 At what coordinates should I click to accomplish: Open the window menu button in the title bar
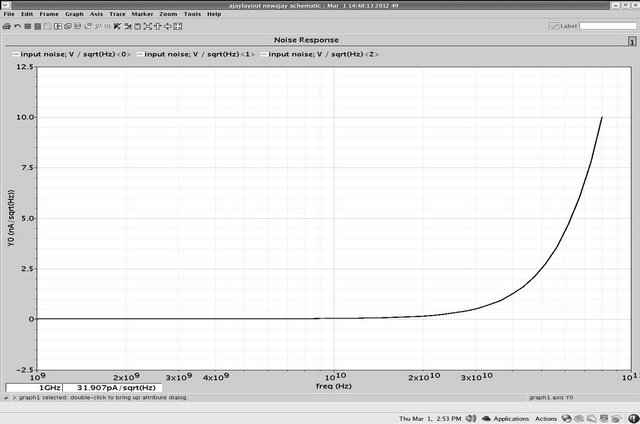click(x=6, y=5)
